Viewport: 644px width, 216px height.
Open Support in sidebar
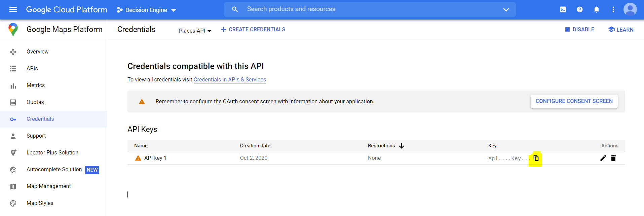click(x=36, y=136)
